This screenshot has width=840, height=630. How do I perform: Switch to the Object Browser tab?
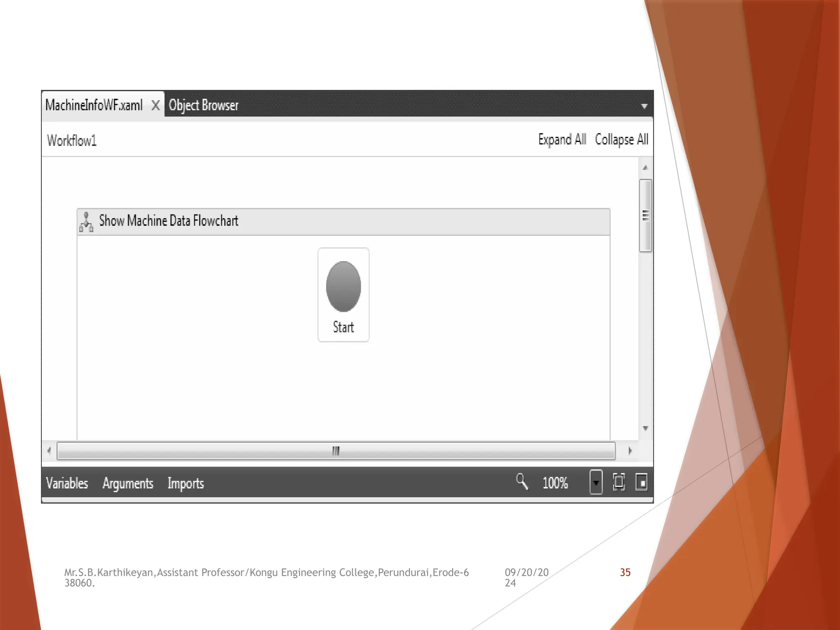203,105
